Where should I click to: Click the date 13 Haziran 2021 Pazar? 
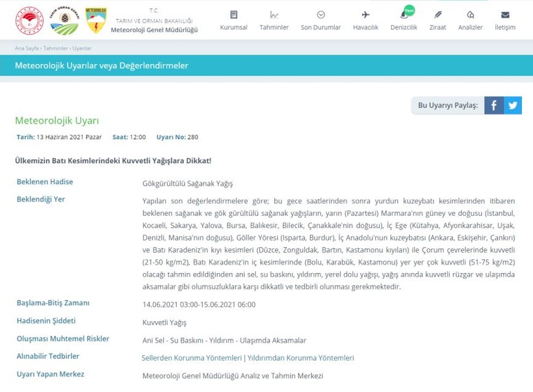(69, 137)
